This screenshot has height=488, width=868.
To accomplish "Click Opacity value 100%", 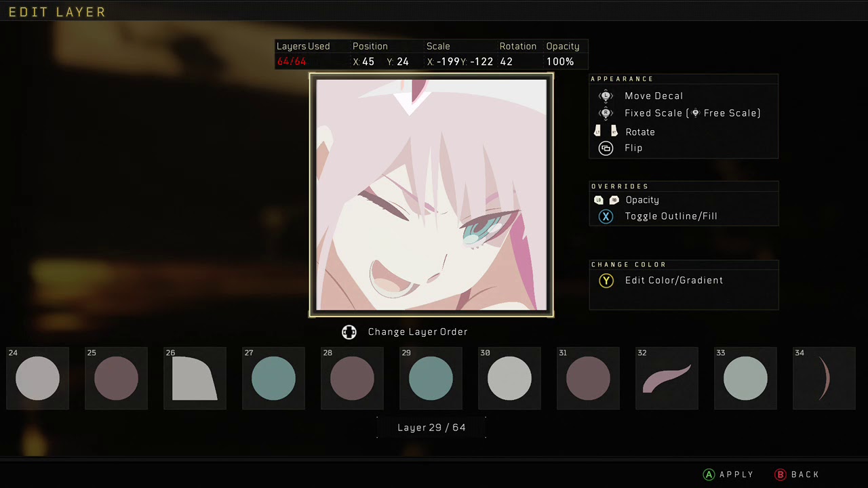I will click(x=560, y=62).
